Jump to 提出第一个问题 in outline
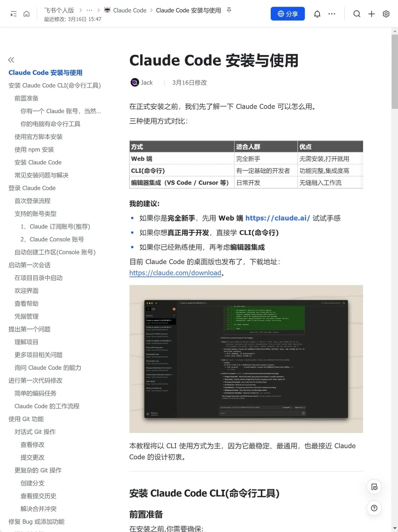The width and height of the screenshot is (398, 532). coord(29,329)
